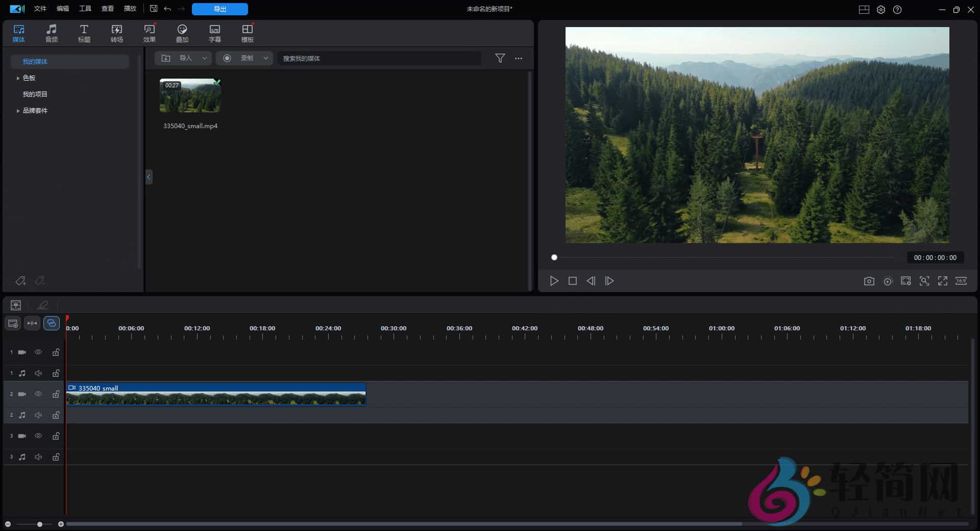The width and height of the screenshot is (980, 531).
Task: Click the blue 导出 (Export) button
Action: tap(219, 9)
